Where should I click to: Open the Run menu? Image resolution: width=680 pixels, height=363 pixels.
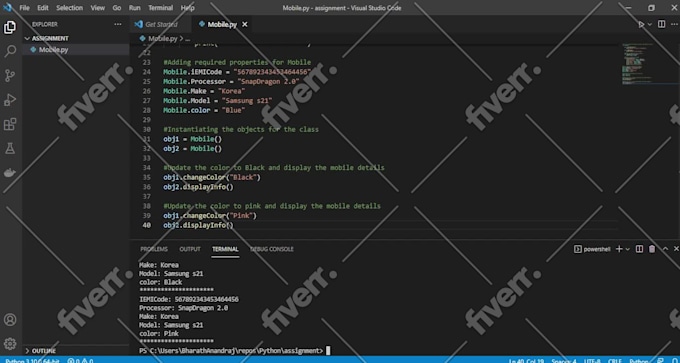point(134,8)
